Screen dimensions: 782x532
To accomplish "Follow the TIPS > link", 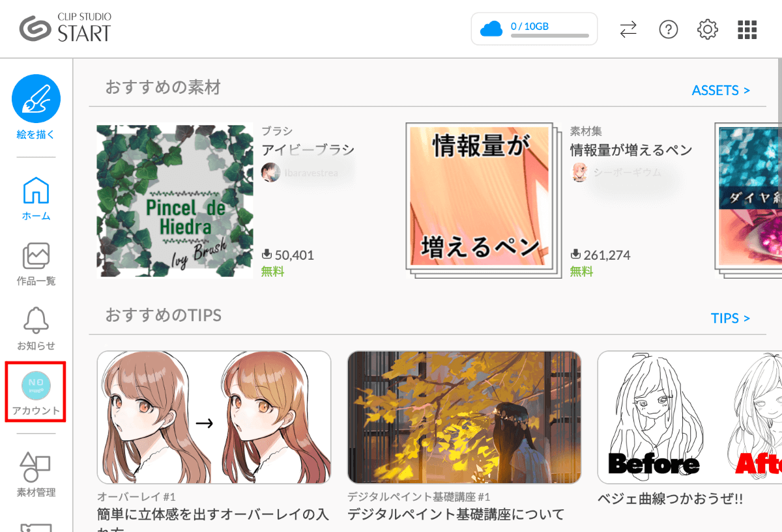I will point(730,318).
